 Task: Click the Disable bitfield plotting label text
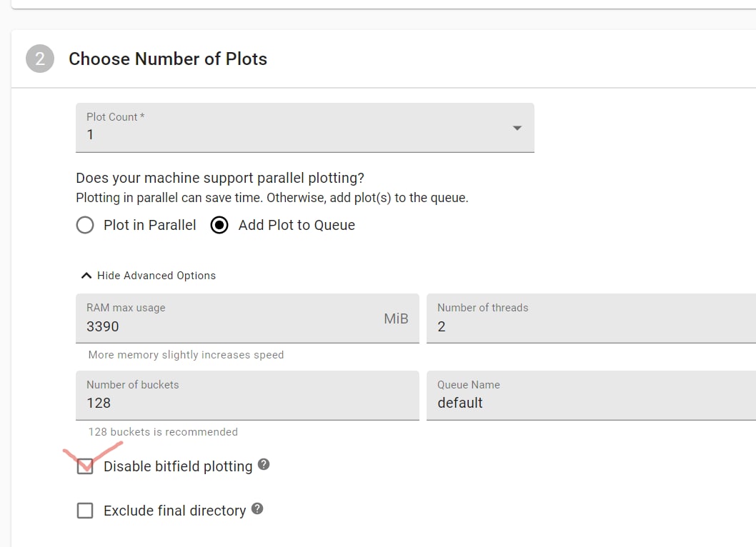tap(178, 466)
